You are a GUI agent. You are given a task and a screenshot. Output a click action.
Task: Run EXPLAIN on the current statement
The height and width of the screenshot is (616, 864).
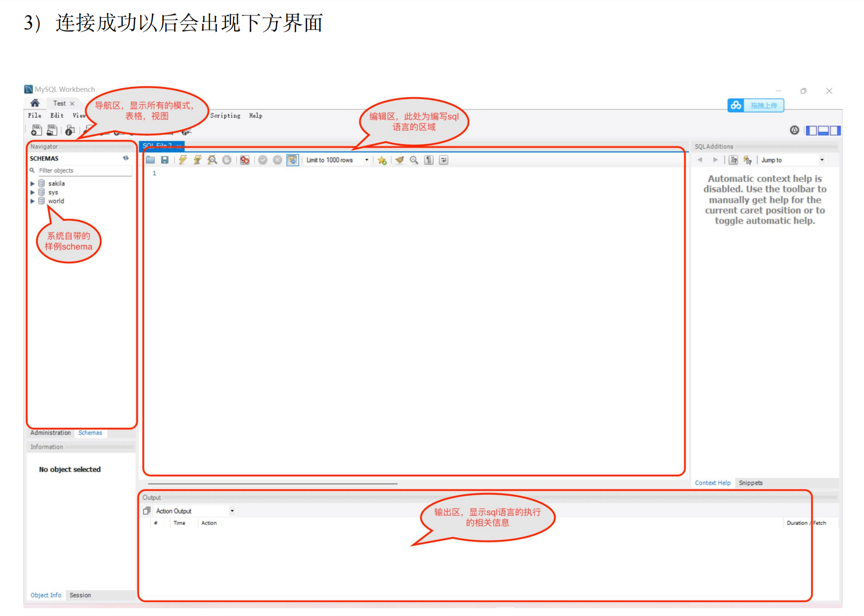click(212, 160)
